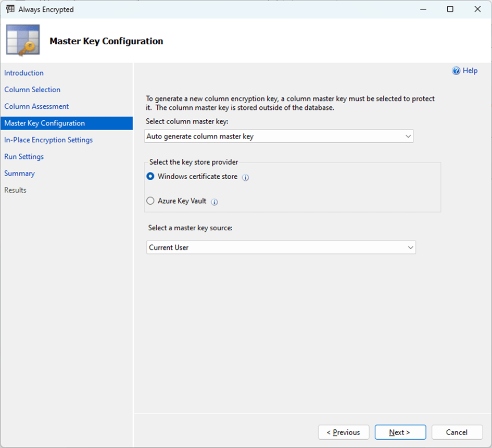Viewport: 492px width, 448px height.
Task: Click info icon beside Windows certificate store
Action: (246, 178)
